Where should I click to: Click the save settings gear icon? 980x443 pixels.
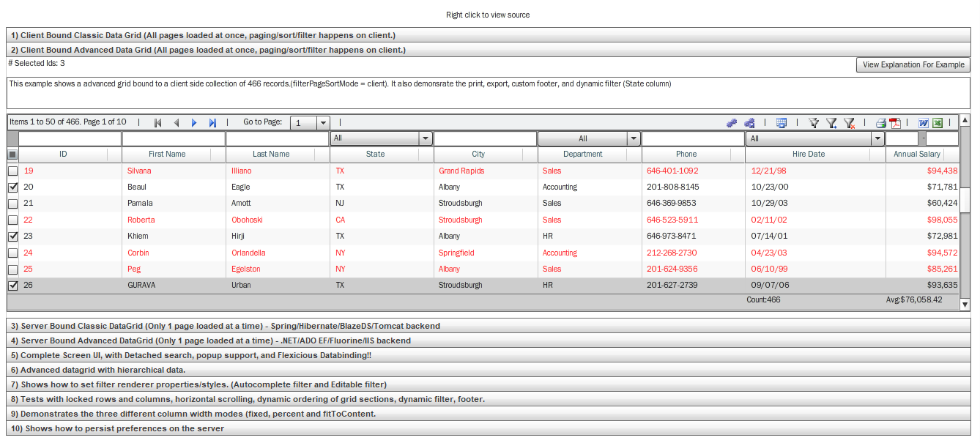(x=749, y=123)
